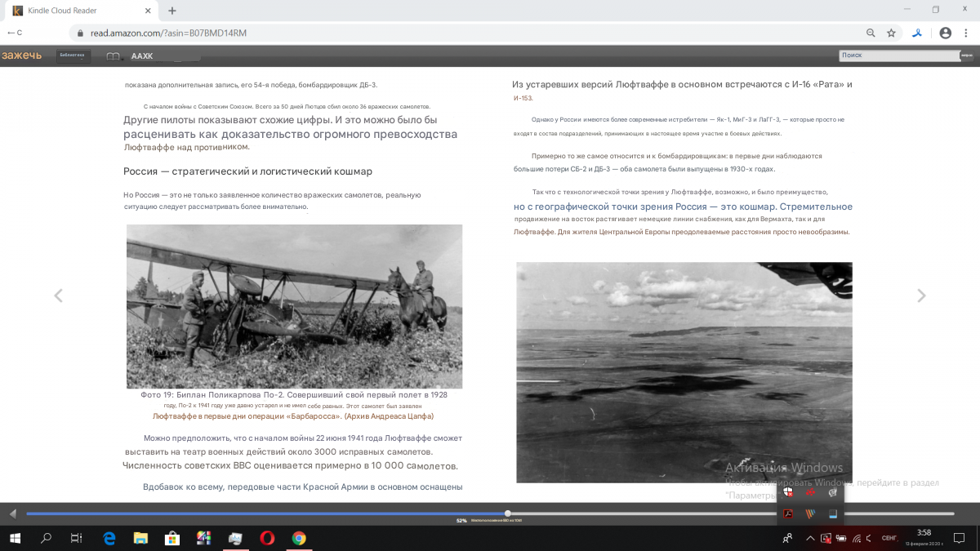Open Chrome three-dot menu
The width and height of the screenshot is (980, 551).
pyautogui.click(x=965, y=33)
